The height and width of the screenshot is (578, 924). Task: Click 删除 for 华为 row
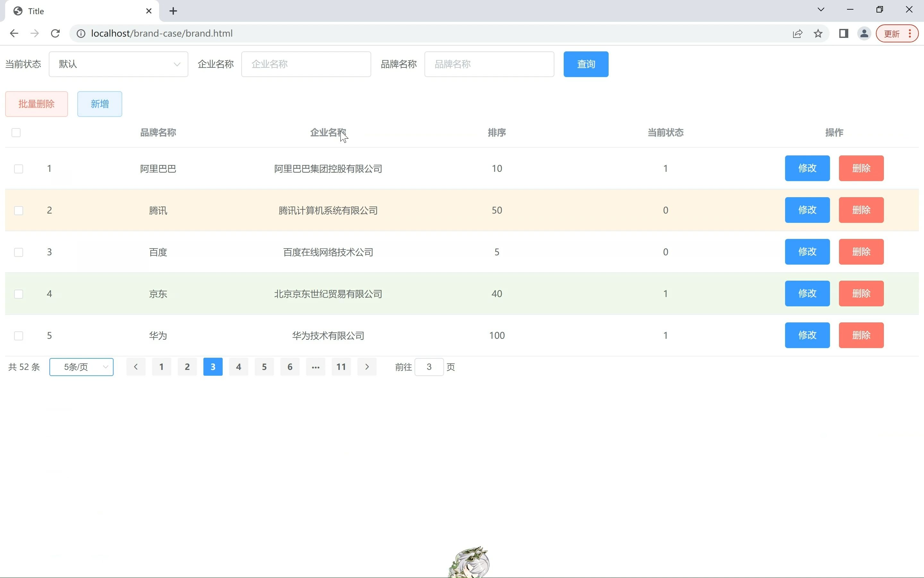pyautogui.click(x=861, y=335)
